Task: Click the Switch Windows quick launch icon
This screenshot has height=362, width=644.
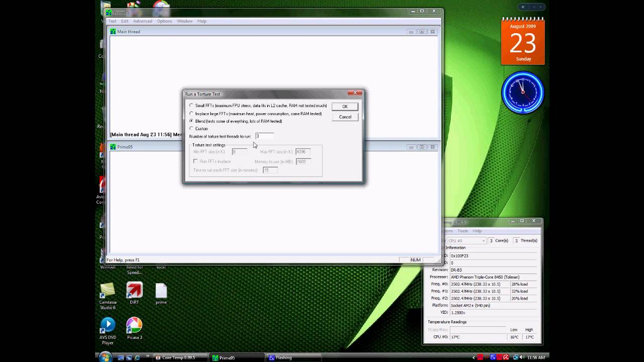Action: (x=129, y=358)
